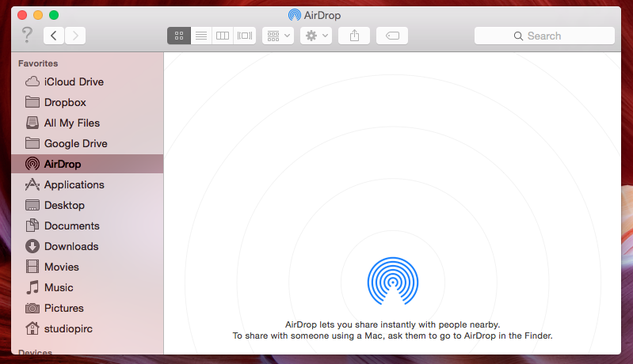Open the Music folder
The height and width of the screenshot is (364, 633).
(87, 287)
